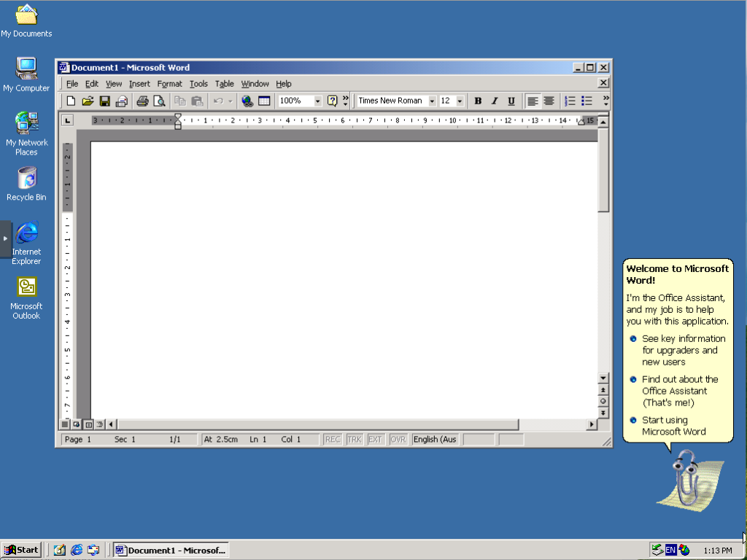The width and height of the screenshot is (747, 560).
Task: Save the document with floppy disk icon
Action: [105, 101]
